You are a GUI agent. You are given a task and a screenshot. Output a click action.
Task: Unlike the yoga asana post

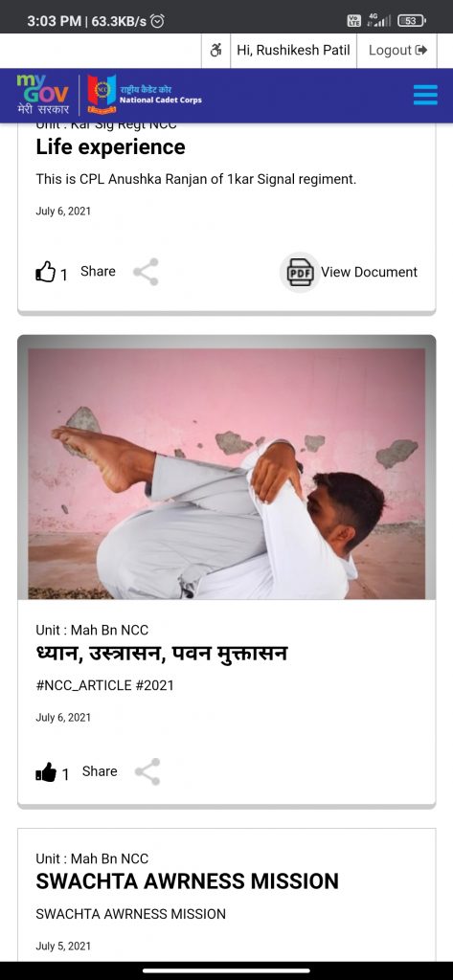[46, 773]
